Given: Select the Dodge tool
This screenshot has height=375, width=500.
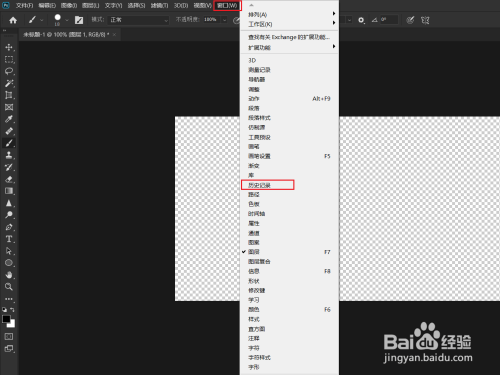Looking at the screenshot, I should click(9, 215).
